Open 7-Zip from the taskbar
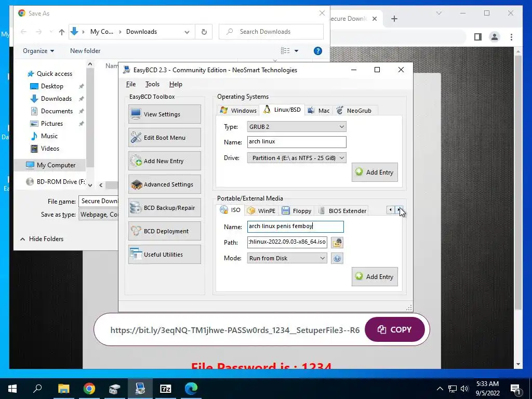 click(x=165, y=389)
